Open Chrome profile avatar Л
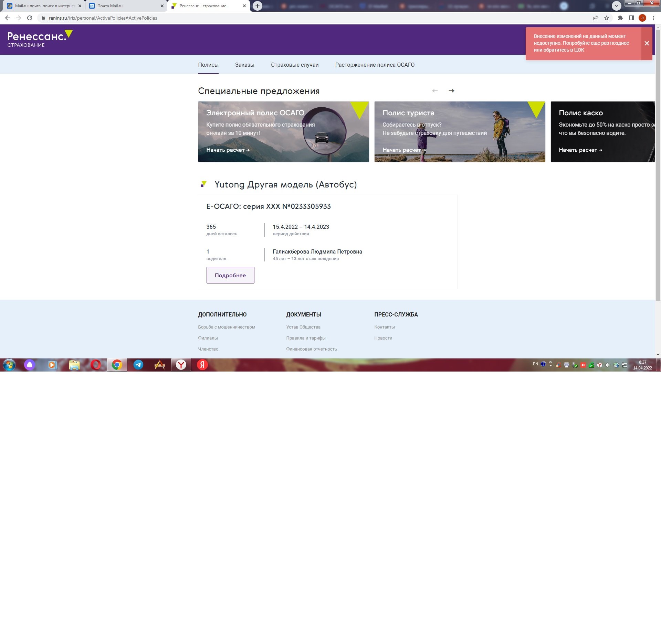 pos(642,18)
